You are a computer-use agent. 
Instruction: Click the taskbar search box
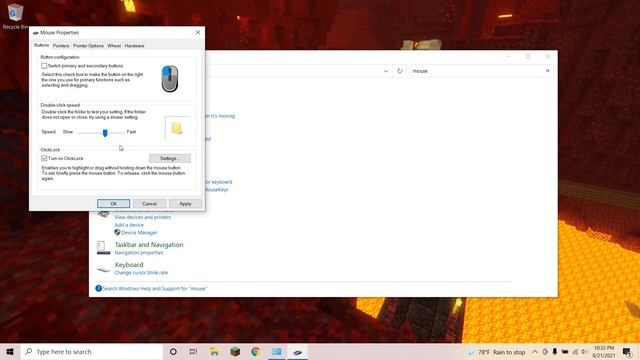pyautogui.click(x=92, y=351)
